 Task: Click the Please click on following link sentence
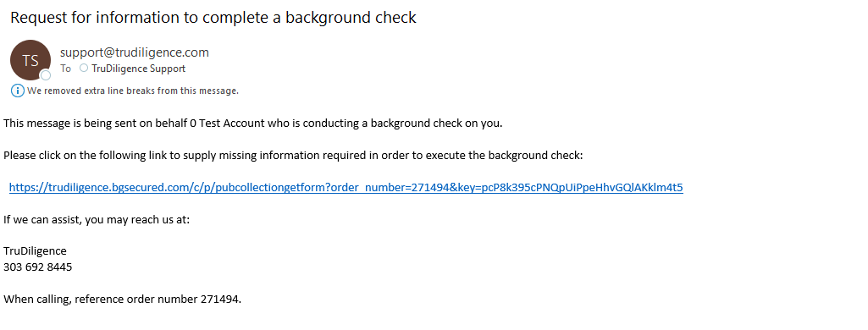point(293,156)
